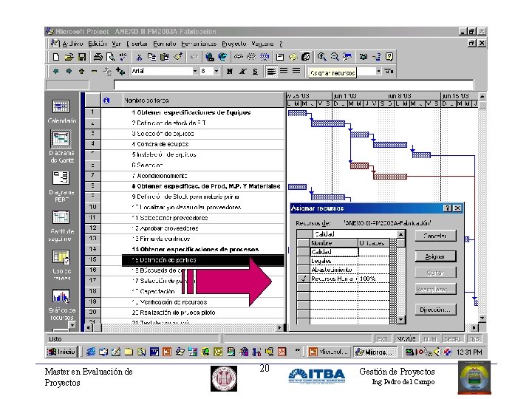Image resolution: width=532 pixels, height=399 pixels.
Task: Paste from clipboard
Action: tap(165, 57)
